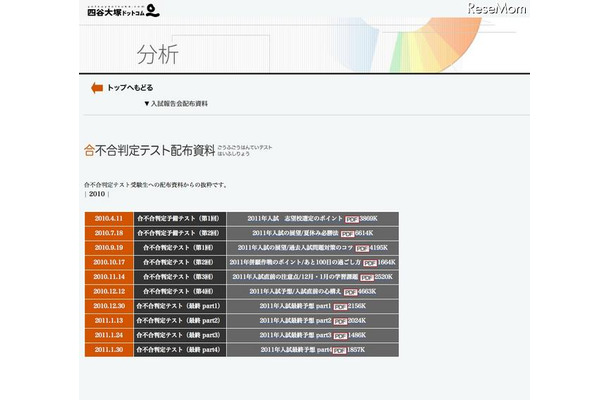Open 2011年入試予想/入試直前の心構え document

(295, 291)
